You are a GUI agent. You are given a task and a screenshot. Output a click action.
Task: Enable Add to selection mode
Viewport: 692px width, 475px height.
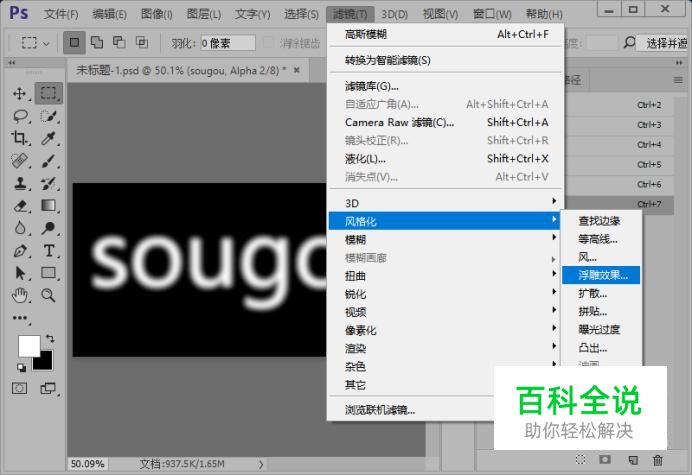97,42
